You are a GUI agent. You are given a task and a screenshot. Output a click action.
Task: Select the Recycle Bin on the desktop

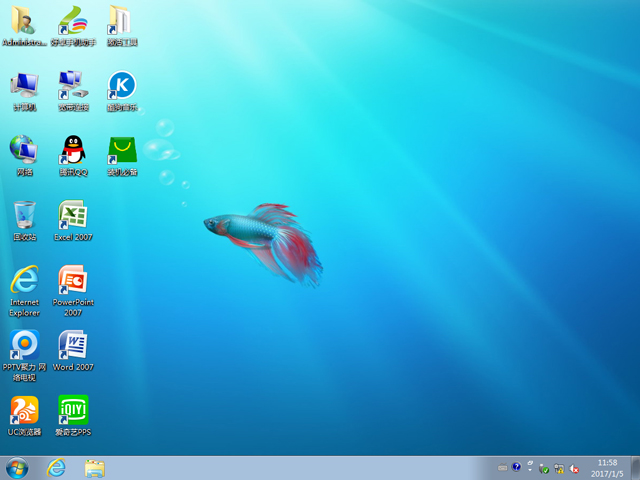24,216
